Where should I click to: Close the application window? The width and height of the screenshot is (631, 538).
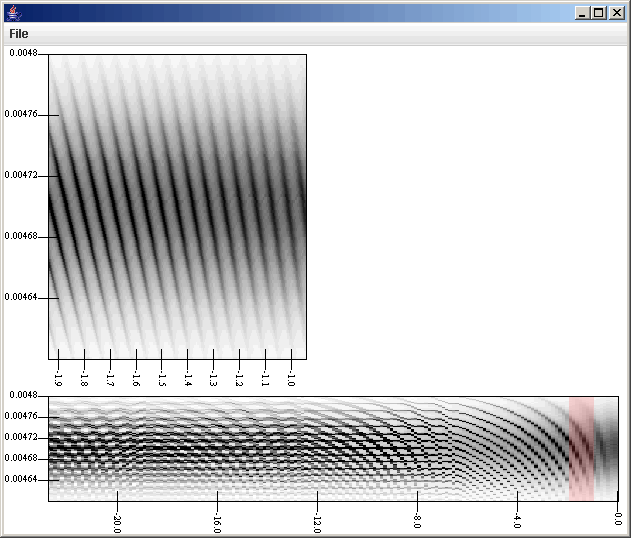pyautogui.click(x=617, y=13)
